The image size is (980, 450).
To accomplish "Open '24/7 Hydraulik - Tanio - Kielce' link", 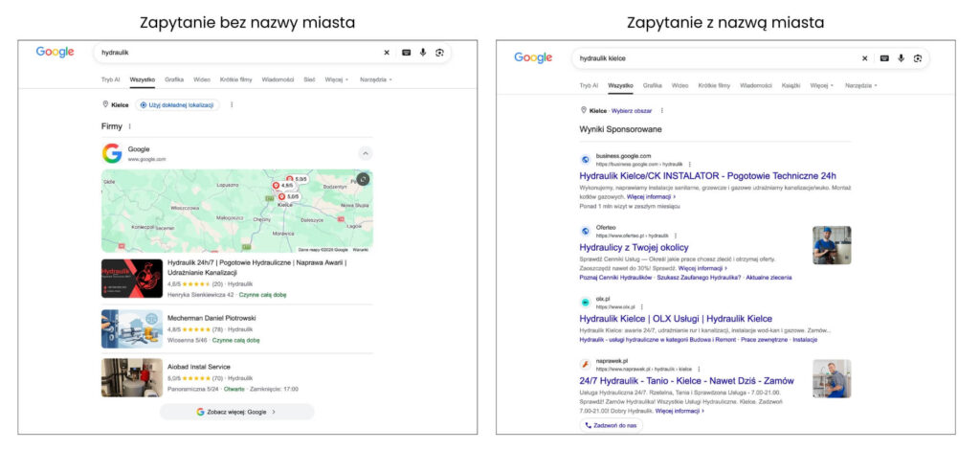I will pyautogui.click(x=686, y=381).
